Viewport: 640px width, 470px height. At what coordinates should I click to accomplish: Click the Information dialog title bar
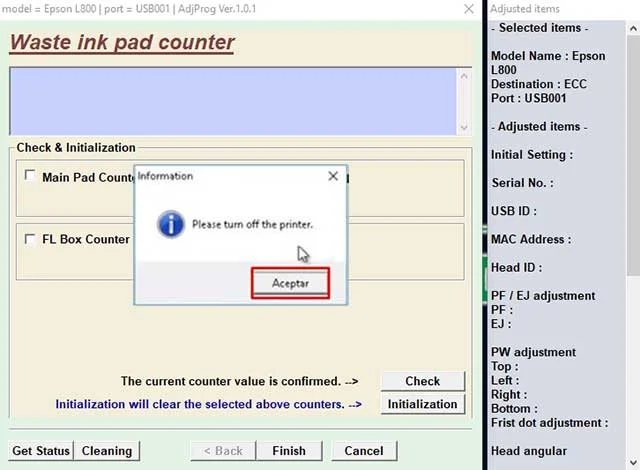(230, 176)
